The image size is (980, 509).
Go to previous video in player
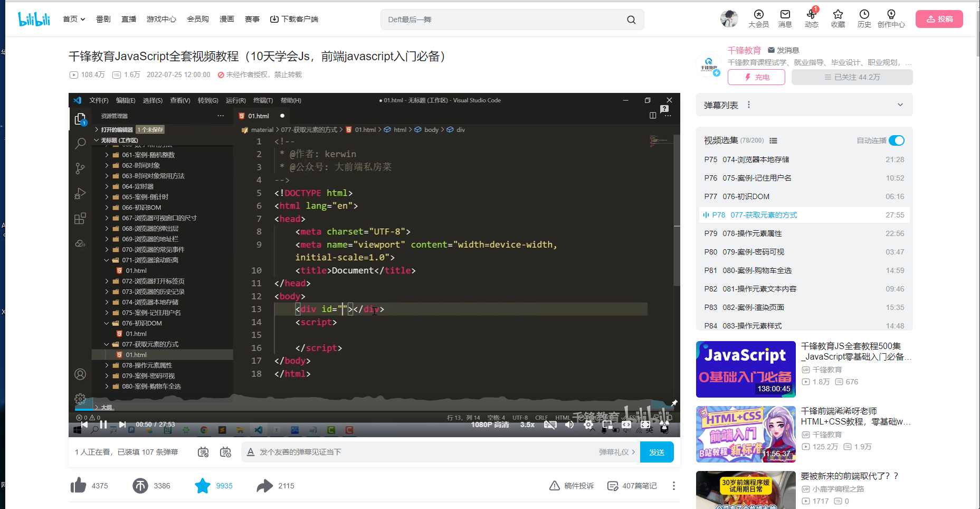(x=84, y=425)
